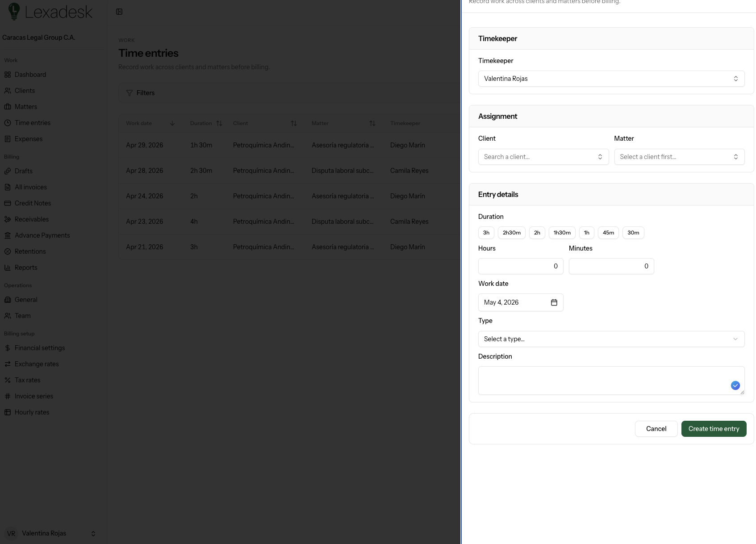Image resolution: width=756 pixels, height=544 pixels.
Task: Click the All invoices document icon
Action: point(8,187)
